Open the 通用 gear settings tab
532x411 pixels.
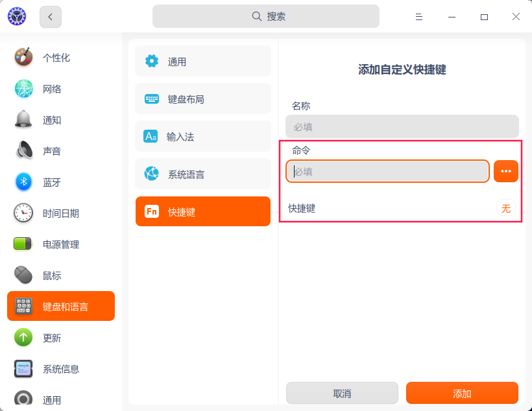coord(203,62)
